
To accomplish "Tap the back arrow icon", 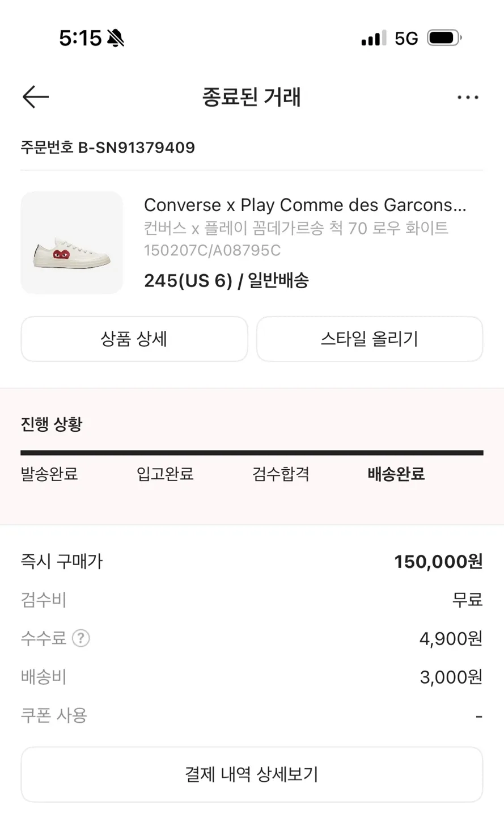I will (36, 97).
